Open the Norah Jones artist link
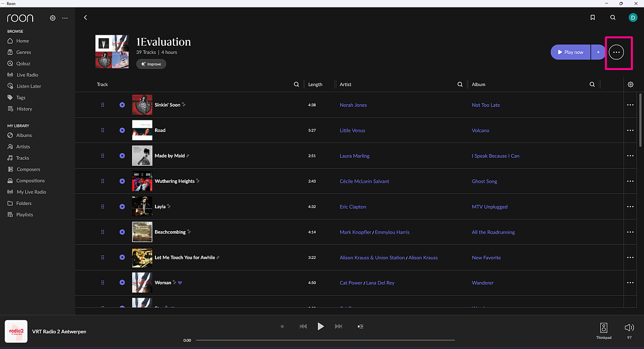Image resolution: width=644 pixels, height=349 pixels. pyautogui.click(x=353, y=105)
